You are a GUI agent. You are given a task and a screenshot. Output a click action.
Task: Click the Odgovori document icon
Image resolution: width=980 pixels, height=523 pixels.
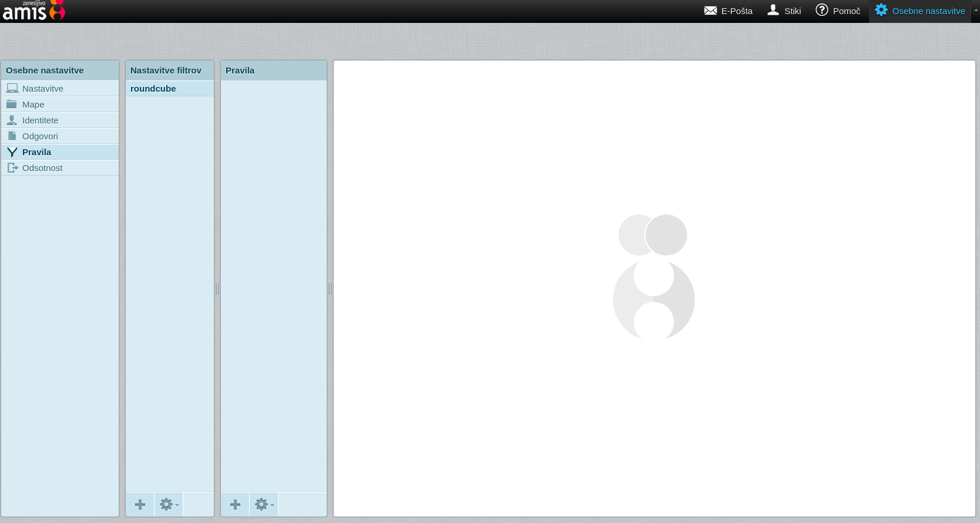(x=12, y=136)
